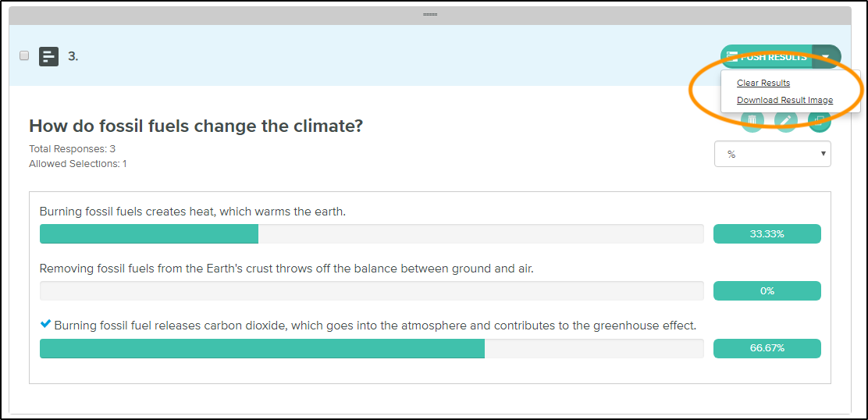This screenshot has width=868, height=420.
Task: Click the 0% result badge
Action: [767, 290]
